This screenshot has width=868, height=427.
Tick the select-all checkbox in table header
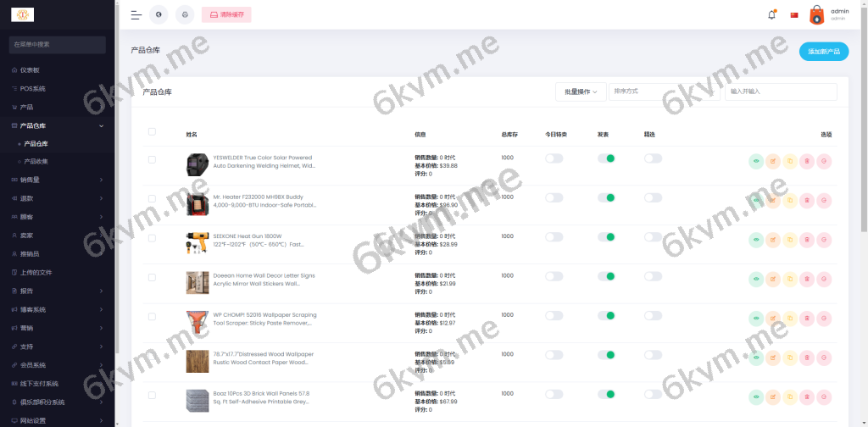coord(152,131)
